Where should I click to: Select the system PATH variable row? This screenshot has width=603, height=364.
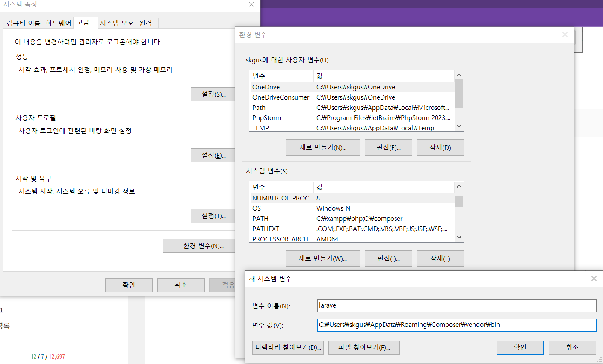point(352,218)
